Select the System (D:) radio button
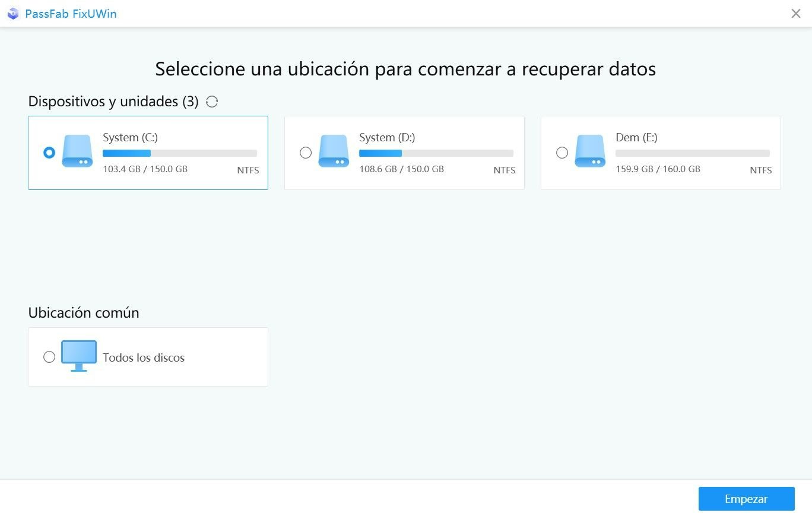 [306, 153]
